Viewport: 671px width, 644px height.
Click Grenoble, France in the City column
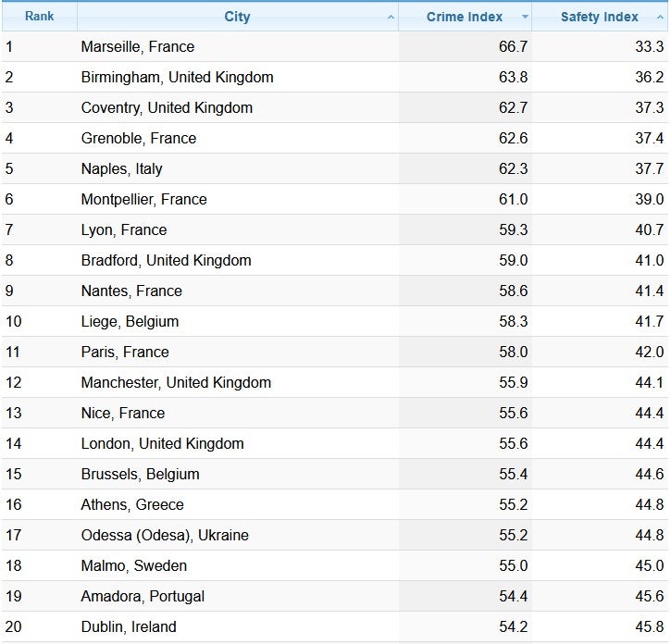click(x=139, y=138)
